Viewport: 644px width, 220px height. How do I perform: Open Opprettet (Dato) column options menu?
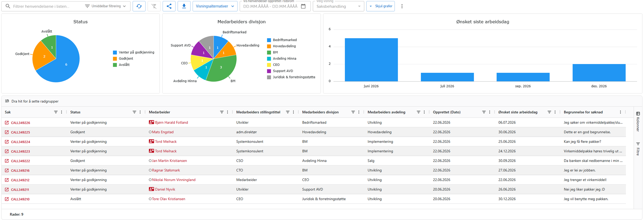489,112
